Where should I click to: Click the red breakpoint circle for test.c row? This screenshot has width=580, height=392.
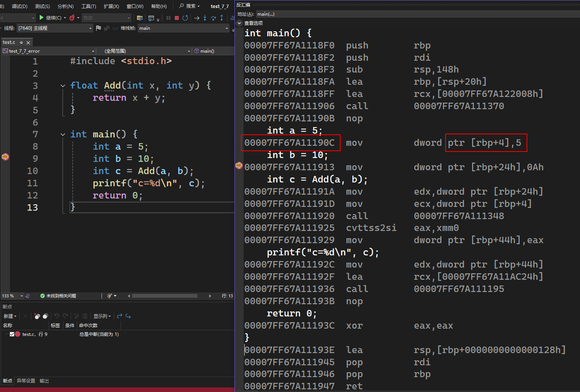tap(18, 334)
